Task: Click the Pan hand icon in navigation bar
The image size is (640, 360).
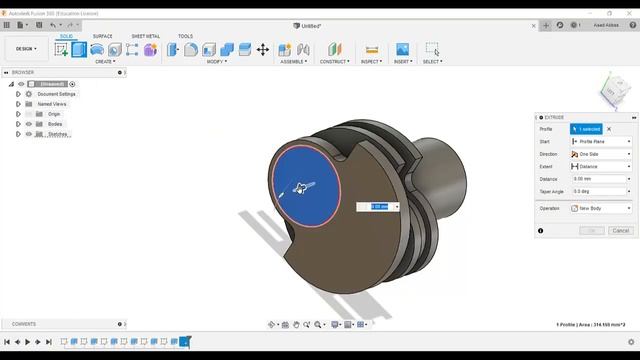Action: [296, 324]
